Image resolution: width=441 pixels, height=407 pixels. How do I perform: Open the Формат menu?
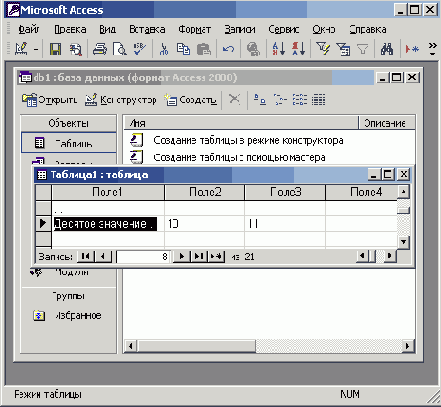tap(194, 29)
